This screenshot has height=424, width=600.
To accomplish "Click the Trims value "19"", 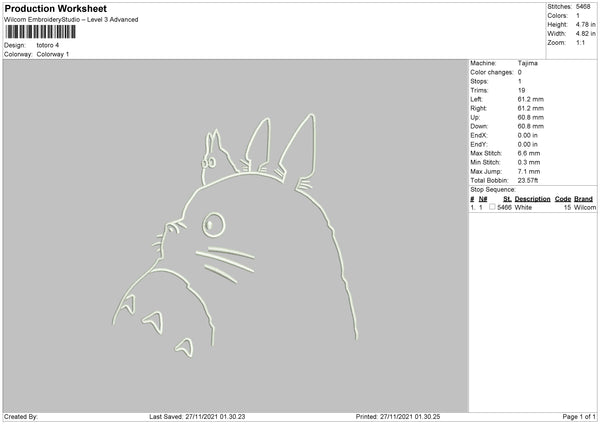I will 521,90.
